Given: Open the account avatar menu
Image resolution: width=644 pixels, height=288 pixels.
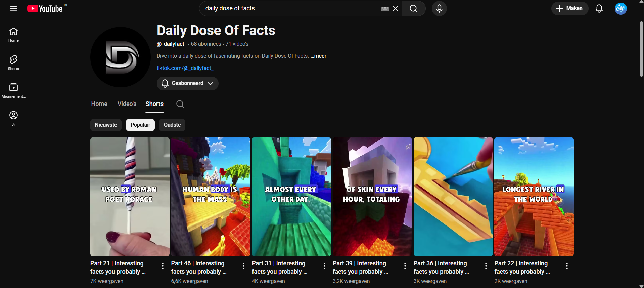Looking at the screenshot, I should [x=621, y=9].
